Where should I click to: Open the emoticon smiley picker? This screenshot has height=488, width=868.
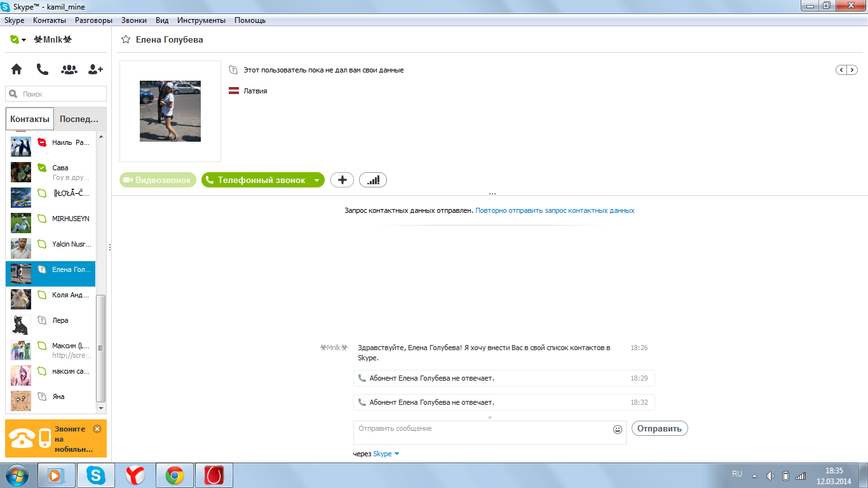tap(618, 430)
